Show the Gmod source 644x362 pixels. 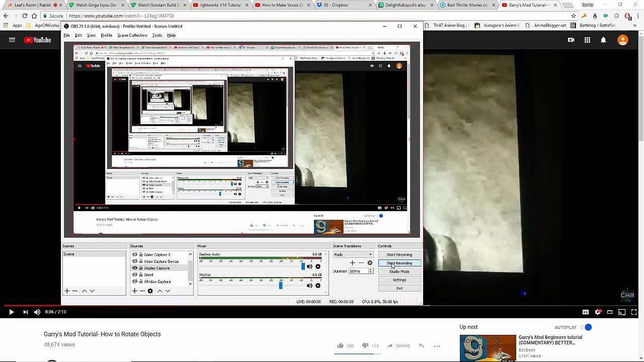click(134, 275)
